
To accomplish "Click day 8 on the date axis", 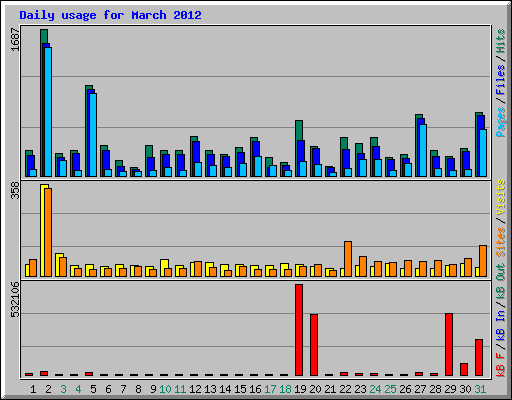I will pos(138,389).
